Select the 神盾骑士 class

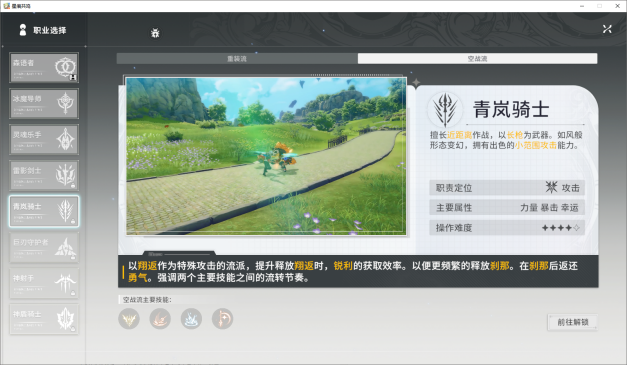tap(44, 319)
